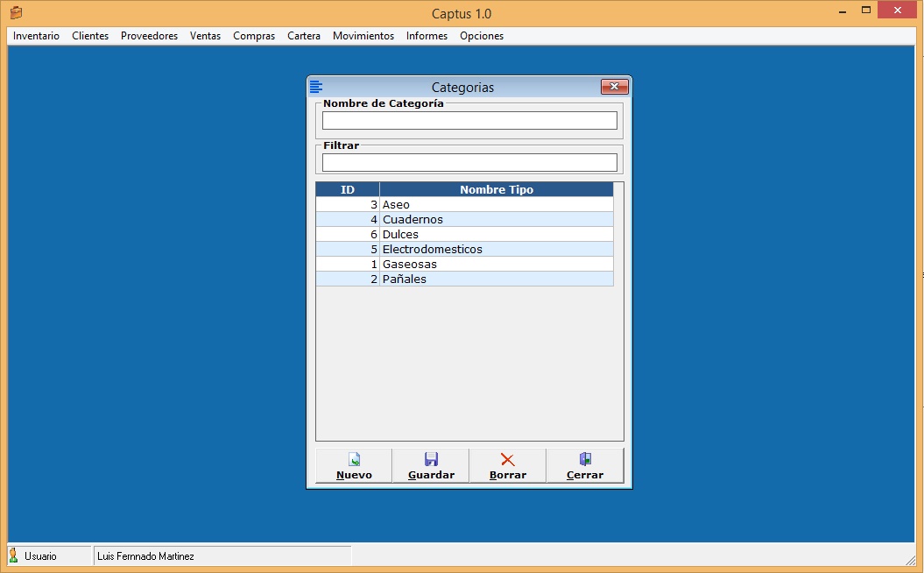The height and width of the screenshot is (573, 924).
Task: Click the Guardar floppy disk icon
Action: tap(431, 459)
